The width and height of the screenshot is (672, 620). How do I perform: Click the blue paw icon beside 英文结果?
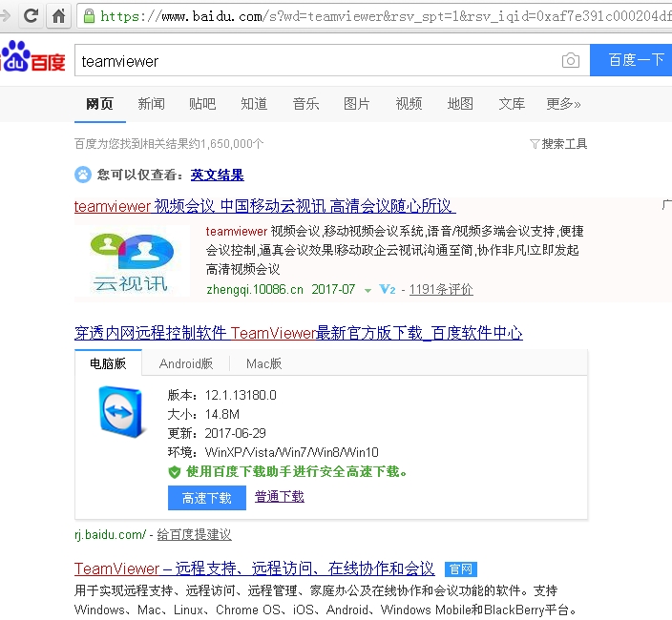pos(83,175)
